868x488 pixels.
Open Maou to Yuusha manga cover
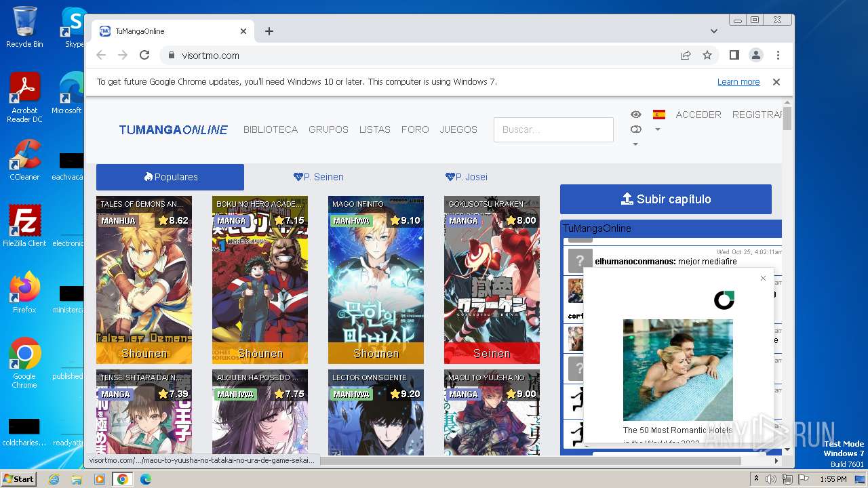click(492, 412)
